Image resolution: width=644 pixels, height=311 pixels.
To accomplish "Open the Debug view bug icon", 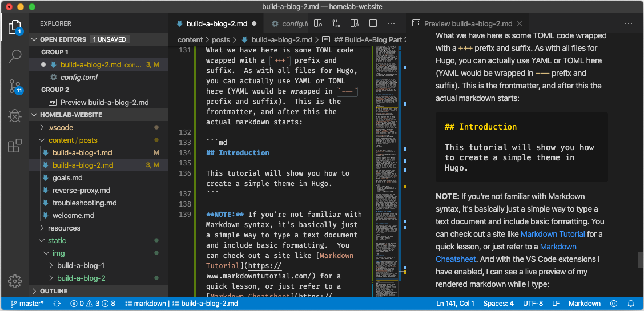I will pyautogui.click(x=15, y=116).
